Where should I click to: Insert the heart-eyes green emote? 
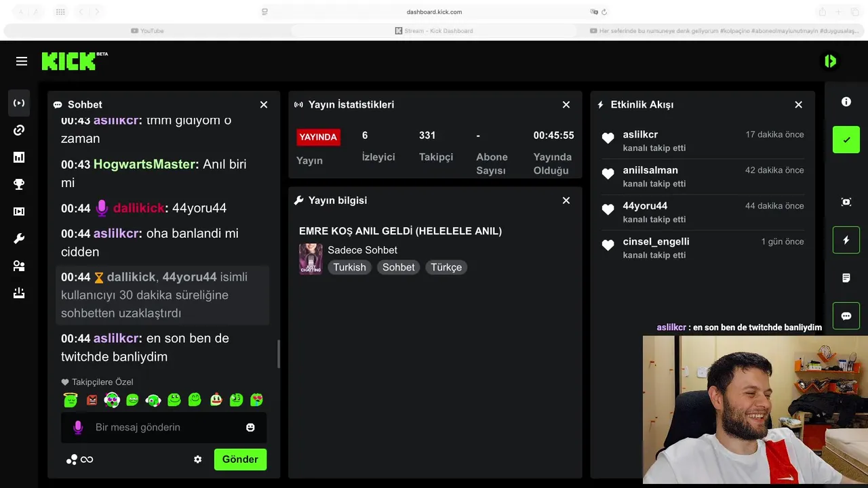pos(256,400)
